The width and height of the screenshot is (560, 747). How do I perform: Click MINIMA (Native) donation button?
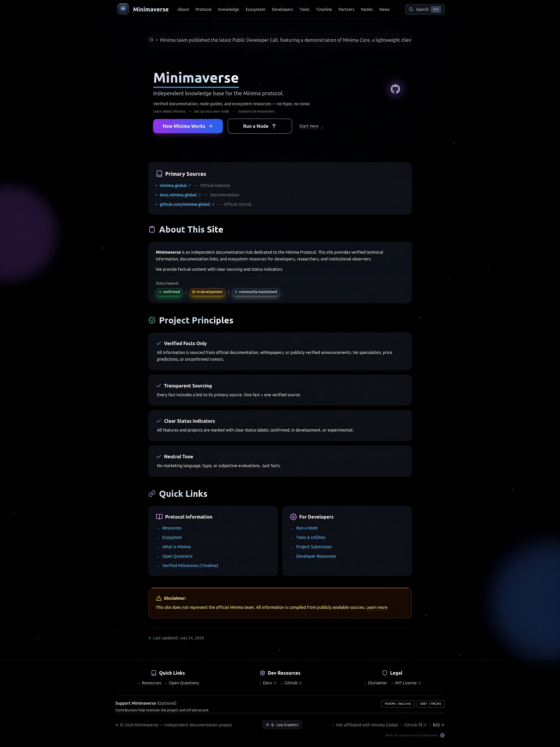point(398,704)
